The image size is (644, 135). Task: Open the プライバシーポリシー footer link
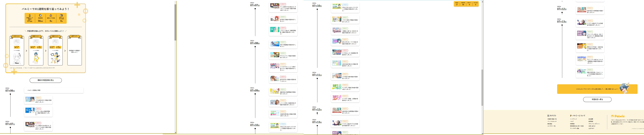click(594, 124)
